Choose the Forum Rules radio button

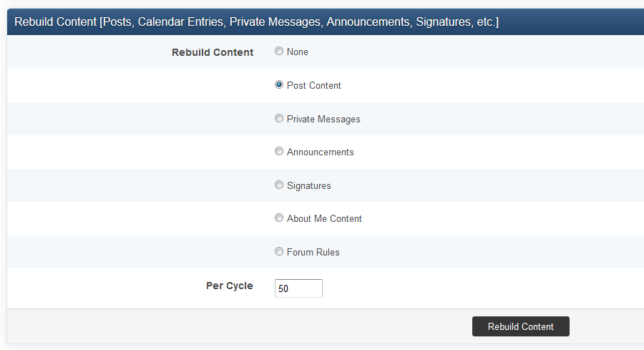coord(279,251)
